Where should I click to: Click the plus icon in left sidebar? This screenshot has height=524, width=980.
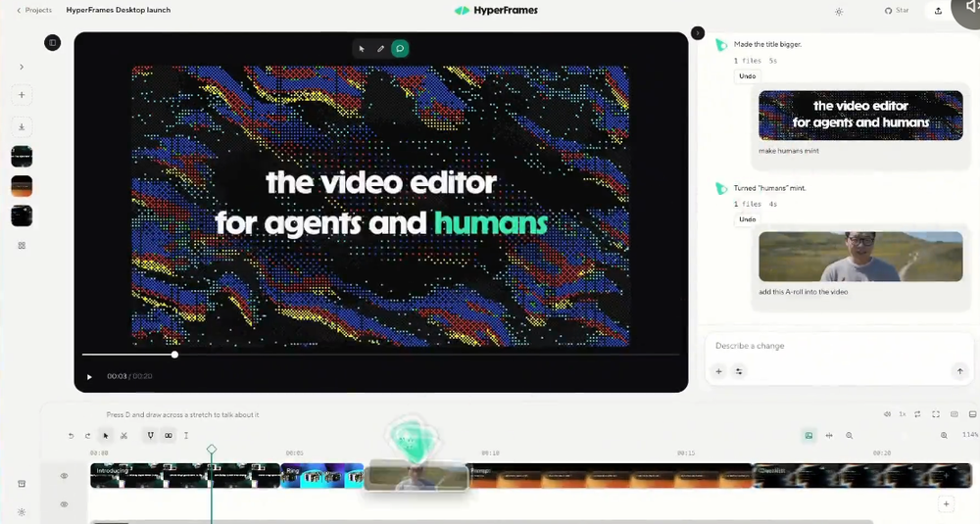point(22,95)
